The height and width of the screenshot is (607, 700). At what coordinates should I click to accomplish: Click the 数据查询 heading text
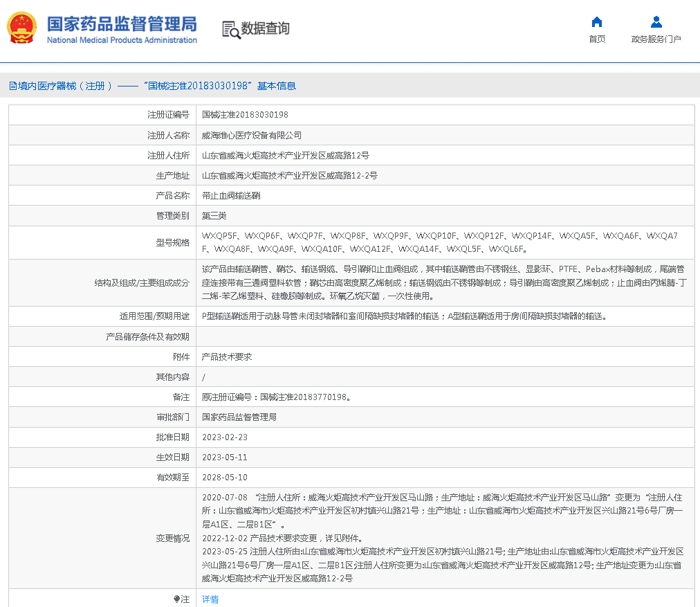265,29
